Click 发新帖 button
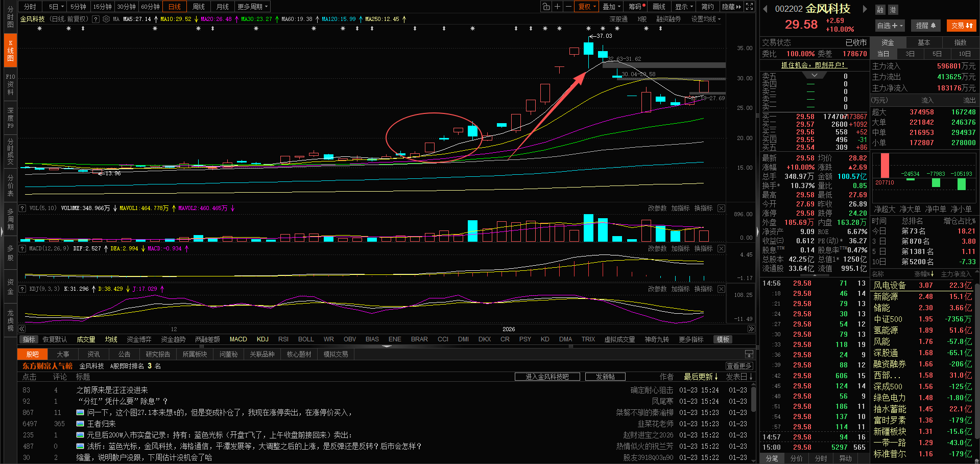 point(605,377)
